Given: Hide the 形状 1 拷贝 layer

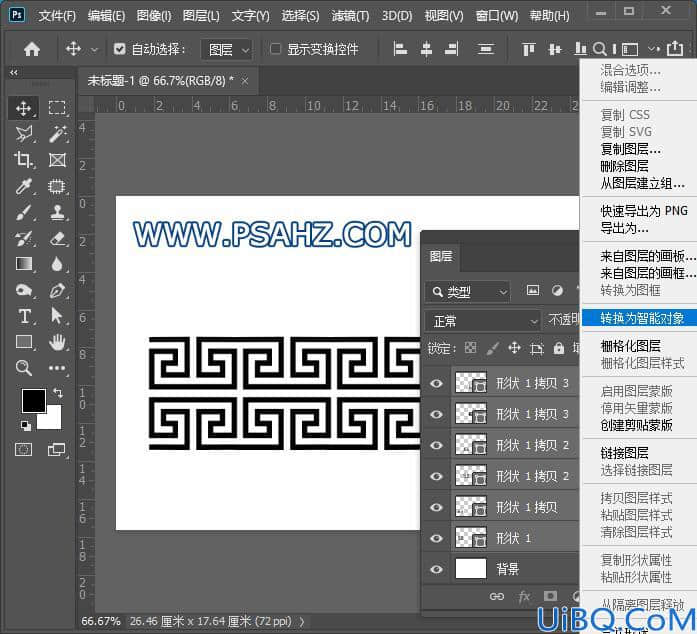Looking at the screenshot, I should point(437,507).
